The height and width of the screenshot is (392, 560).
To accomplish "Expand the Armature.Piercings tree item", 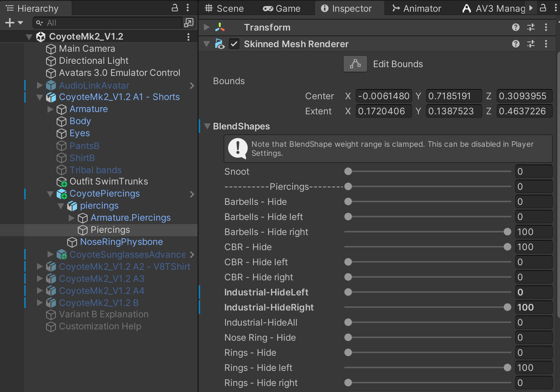I will (x=71, y=218).
